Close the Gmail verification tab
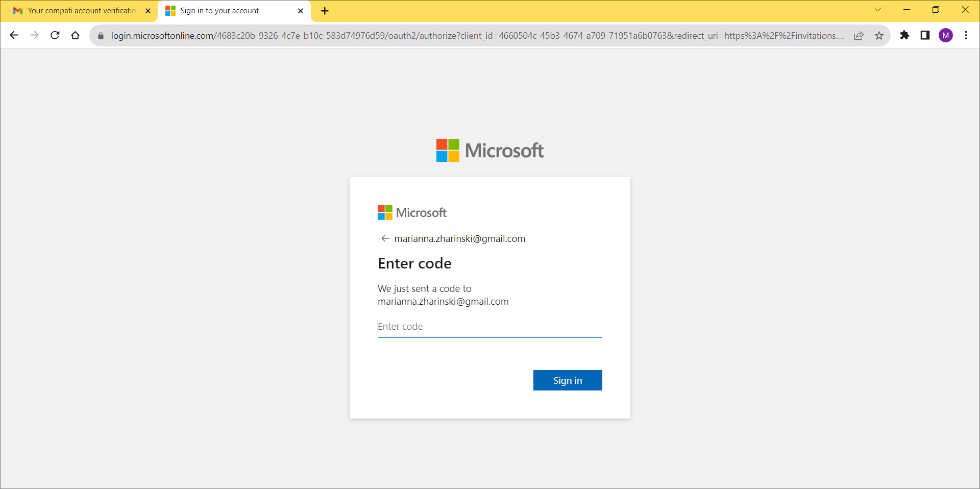The image size is (980, 489). [148, 11]
